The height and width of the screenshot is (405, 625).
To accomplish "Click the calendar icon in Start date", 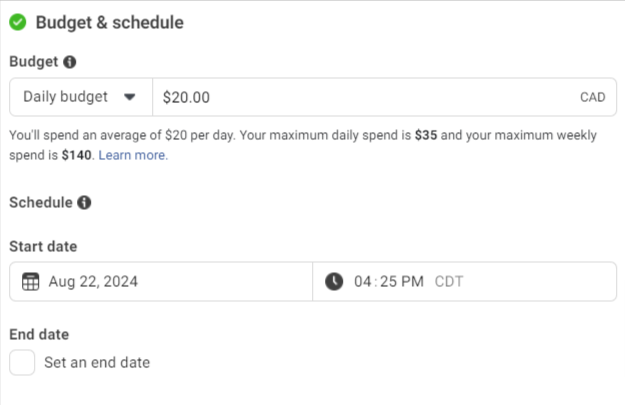I will (31, 282).
